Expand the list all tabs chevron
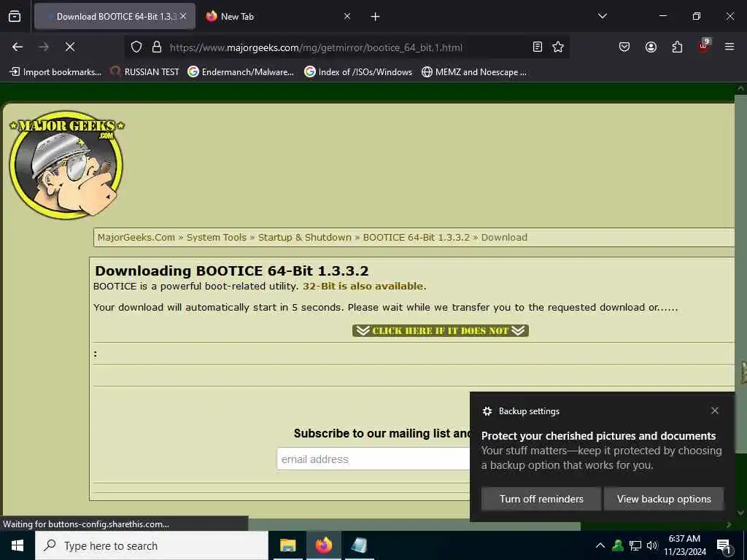747x560 pixels. tap(602, 16)
